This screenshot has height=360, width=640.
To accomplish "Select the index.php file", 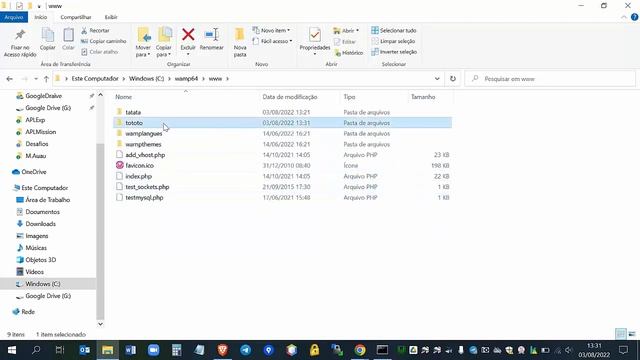I will [138, 176].
